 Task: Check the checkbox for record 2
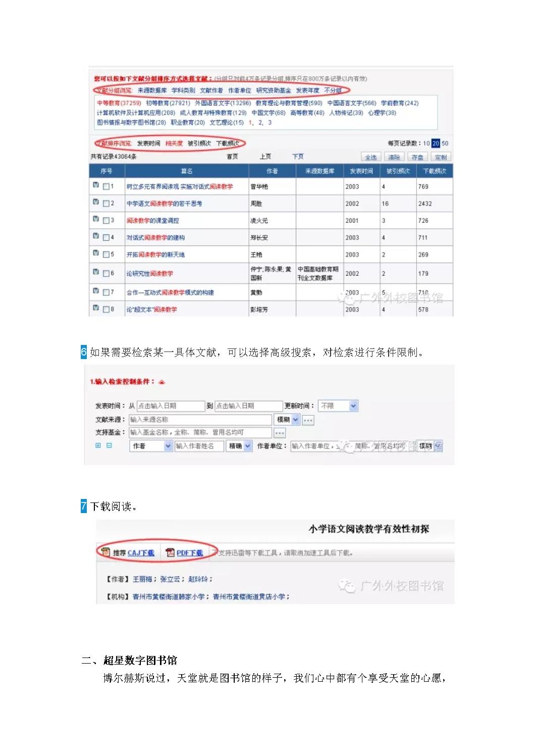point(106,204)
